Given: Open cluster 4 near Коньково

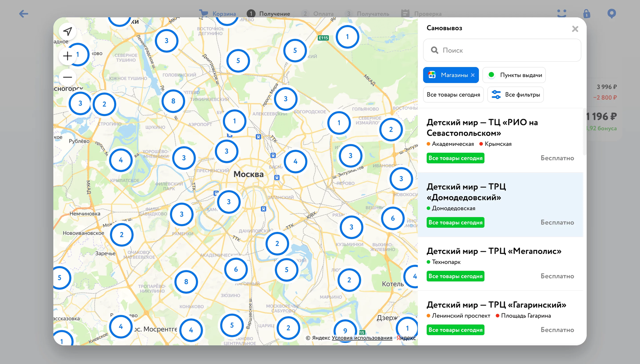Looking at the screenshot, I should pyautogui.click(x=191, y=330).
